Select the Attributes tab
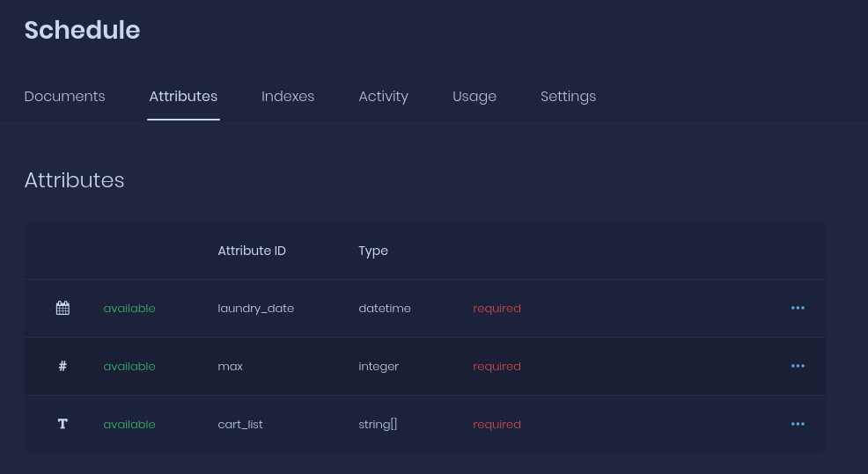The width and height of the screenshot is (868, 474). click(x=183, y=96)
